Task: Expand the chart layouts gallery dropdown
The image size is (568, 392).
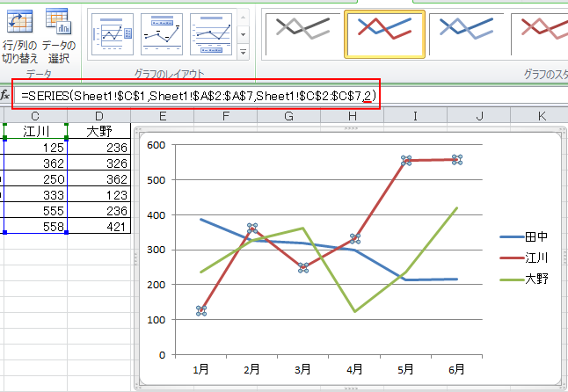Action: click(244, 53)
